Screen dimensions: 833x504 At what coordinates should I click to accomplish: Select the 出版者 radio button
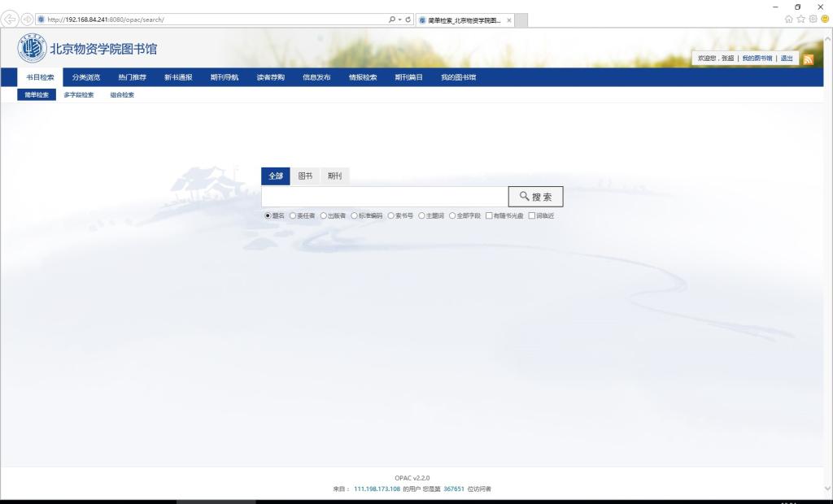[x=323, y=215]
